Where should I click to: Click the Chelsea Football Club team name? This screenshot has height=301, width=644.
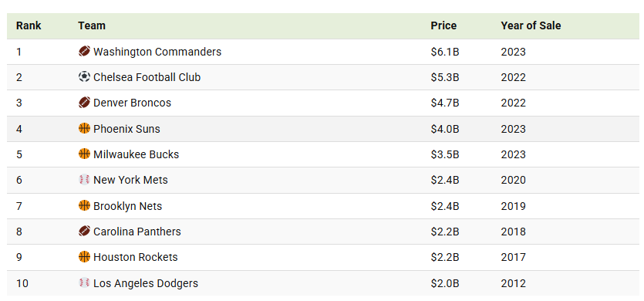tap(147, 77)
